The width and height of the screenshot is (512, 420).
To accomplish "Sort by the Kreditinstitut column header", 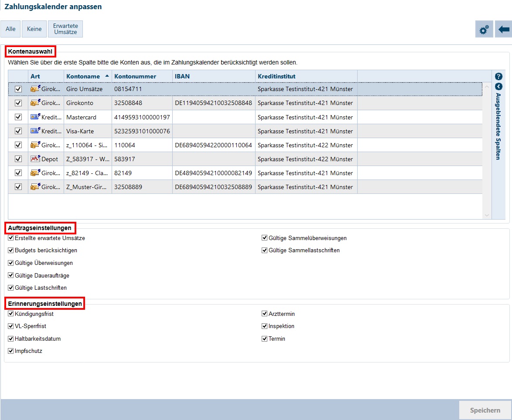I will coord(276,76).
